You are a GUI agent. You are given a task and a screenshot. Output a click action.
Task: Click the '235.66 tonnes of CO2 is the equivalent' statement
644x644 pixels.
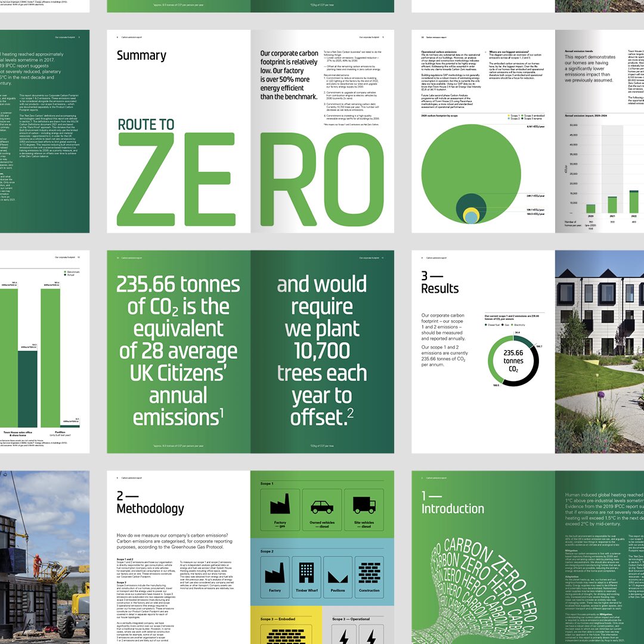(178, 351)
